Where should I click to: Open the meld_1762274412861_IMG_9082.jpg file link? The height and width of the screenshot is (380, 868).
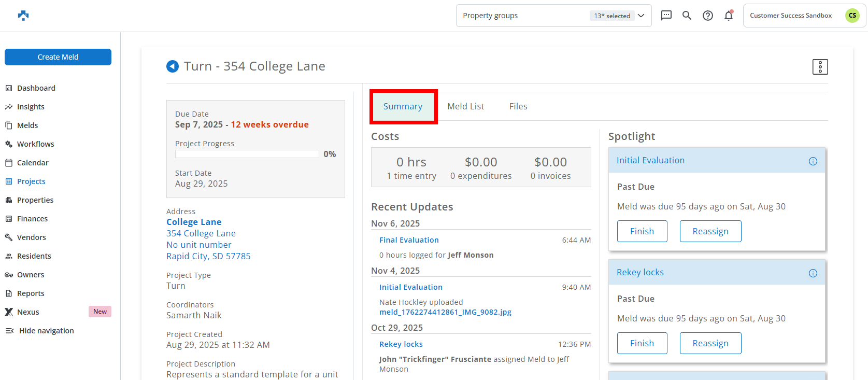[x=445, y=312]
